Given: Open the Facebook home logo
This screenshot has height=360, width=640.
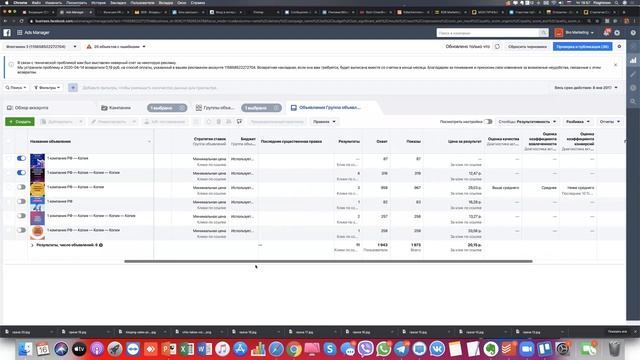Looking at the screenshot, I should 7,32.
